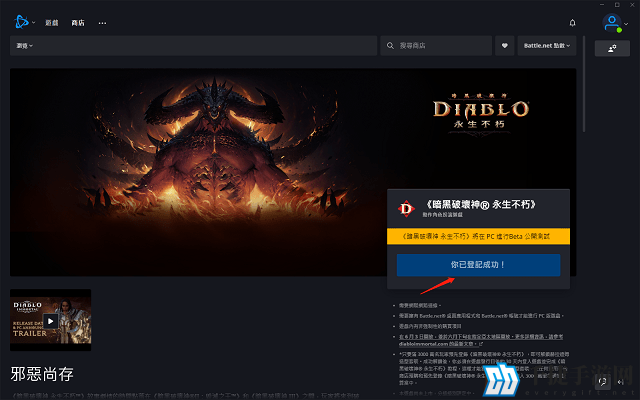Open the add friend social button
Image resolution: width=640 pixels, height=400 pixels.
click(x=612, y=48)
